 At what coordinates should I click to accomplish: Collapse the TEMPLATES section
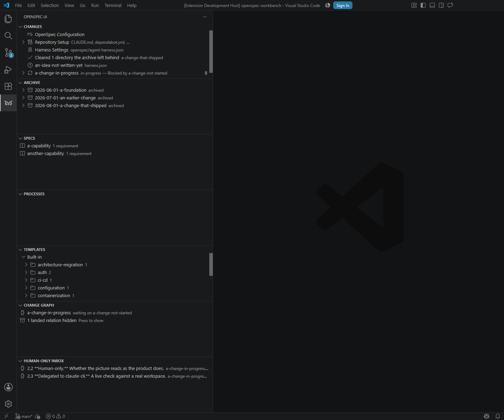click(20, 250)
